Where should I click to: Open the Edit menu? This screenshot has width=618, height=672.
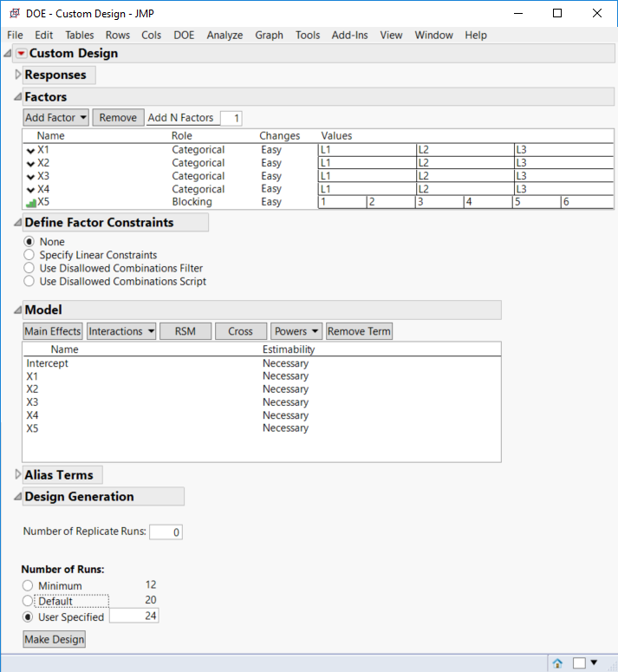coord(43,36)
